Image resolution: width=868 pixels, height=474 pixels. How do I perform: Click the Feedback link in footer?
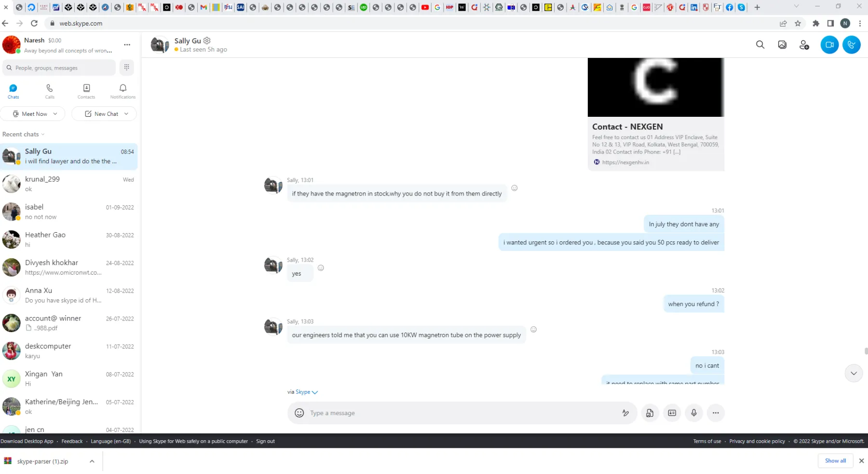point(72,441)
